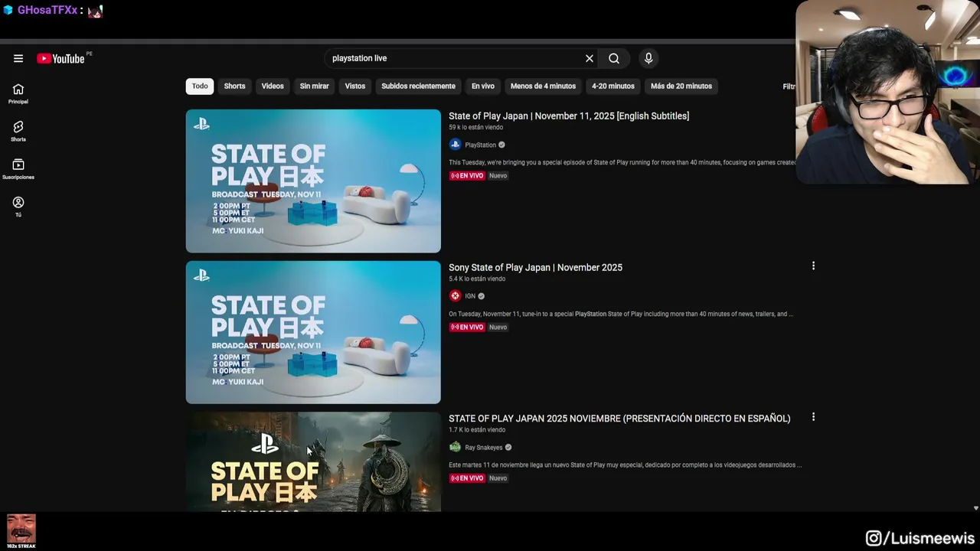Select the Videos filter chip

273,86
